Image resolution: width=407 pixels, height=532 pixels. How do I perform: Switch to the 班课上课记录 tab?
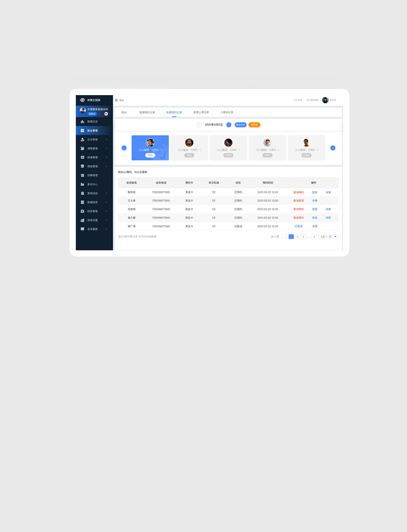pos(201,112)
